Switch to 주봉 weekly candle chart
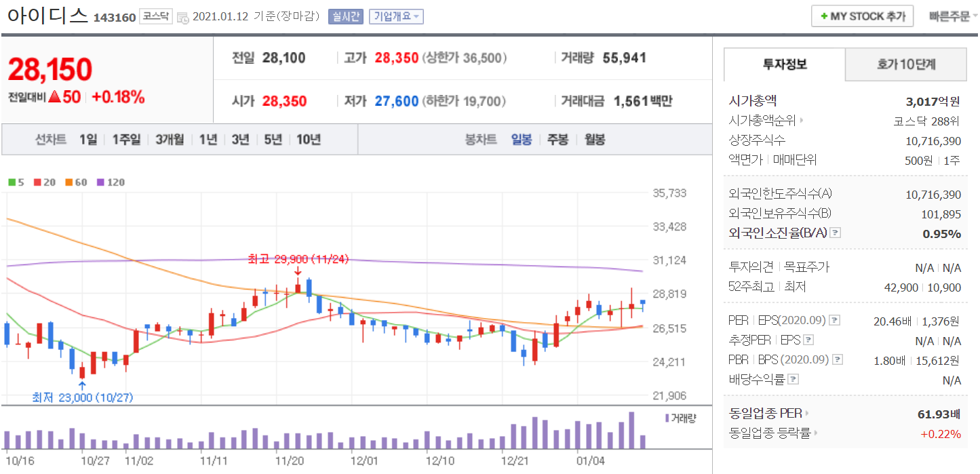Image resolution: width=980 pixels, height=474 pixels. [557, 140]
